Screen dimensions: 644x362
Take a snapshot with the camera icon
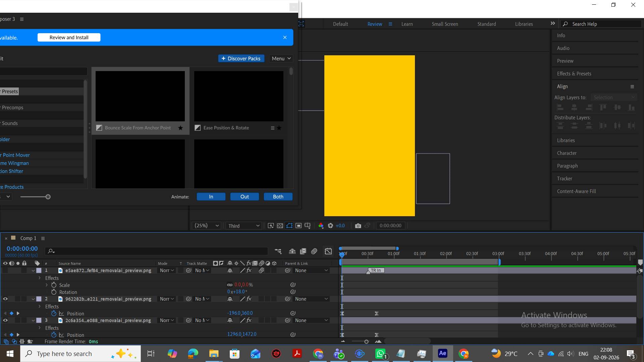[358, 226]
